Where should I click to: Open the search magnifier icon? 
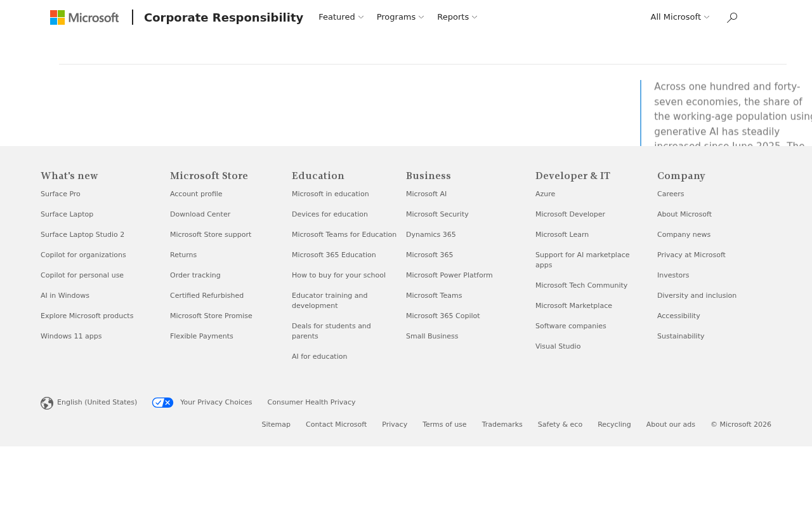732,17
